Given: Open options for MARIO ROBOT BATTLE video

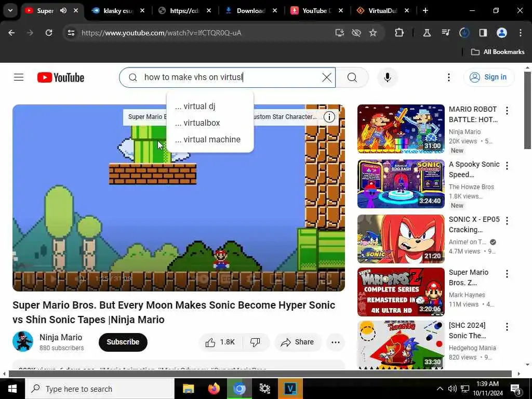Looking at the screenshot, I should pos(507,111).
